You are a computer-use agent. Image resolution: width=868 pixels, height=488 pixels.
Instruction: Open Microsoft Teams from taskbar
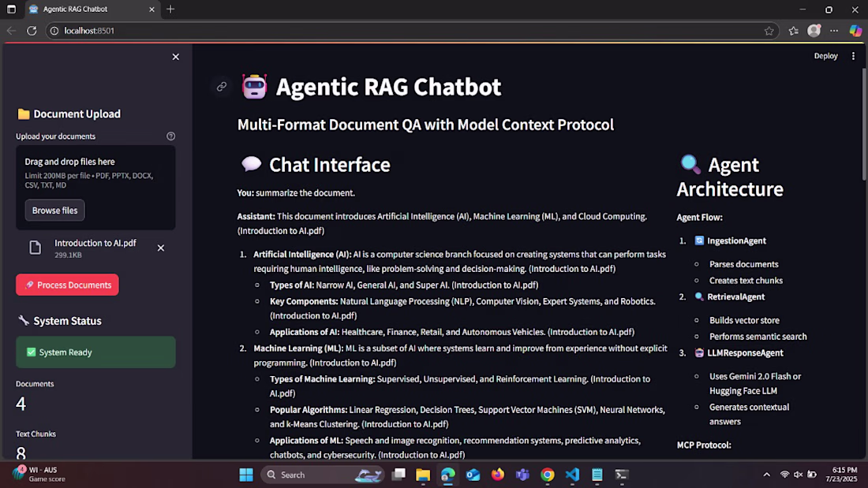pyautogui.click(x=522, y=475)
